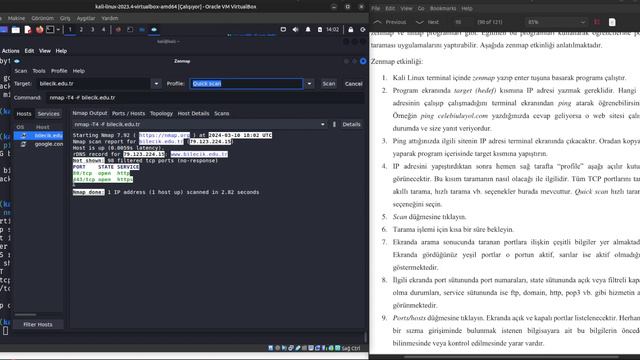Select the bilecik.edu host row
Screen dimensions: 640x360
38,136
